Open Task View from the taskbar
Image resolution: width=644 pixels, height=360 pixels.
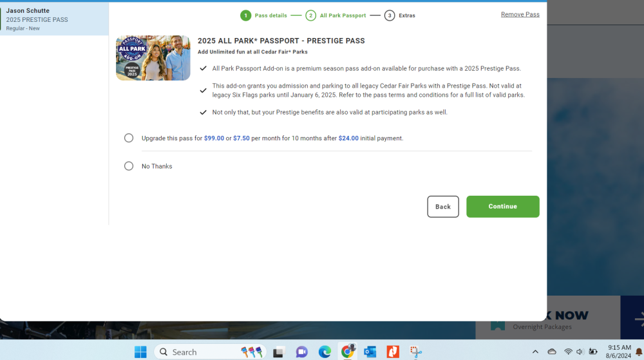click(x=279, y=352)
